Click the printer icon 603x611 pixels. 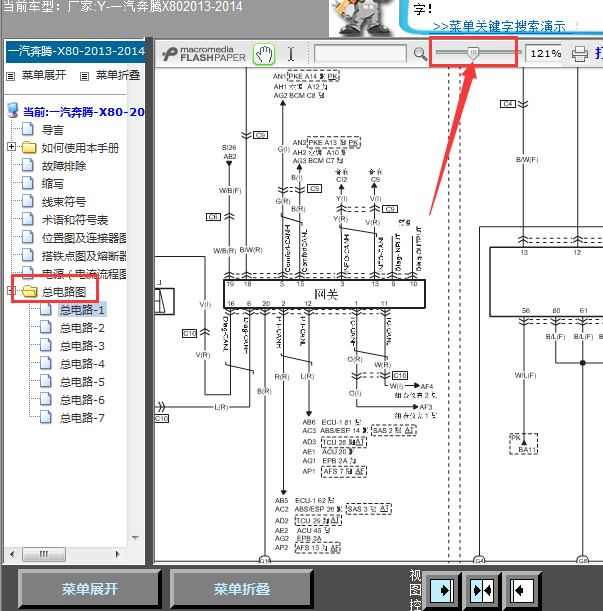tap(580, 54)
